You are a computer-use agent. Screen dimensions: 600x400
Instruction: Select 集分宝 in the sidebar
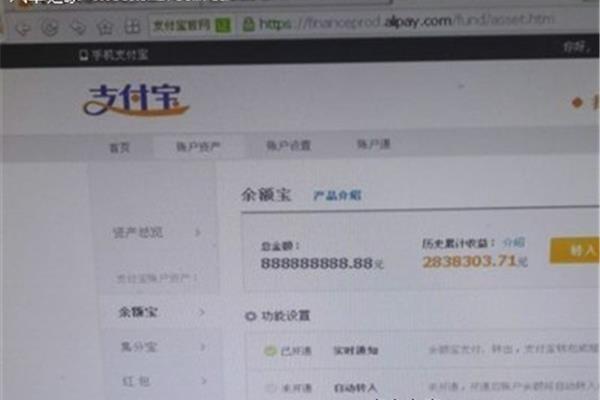pos(139,347)
